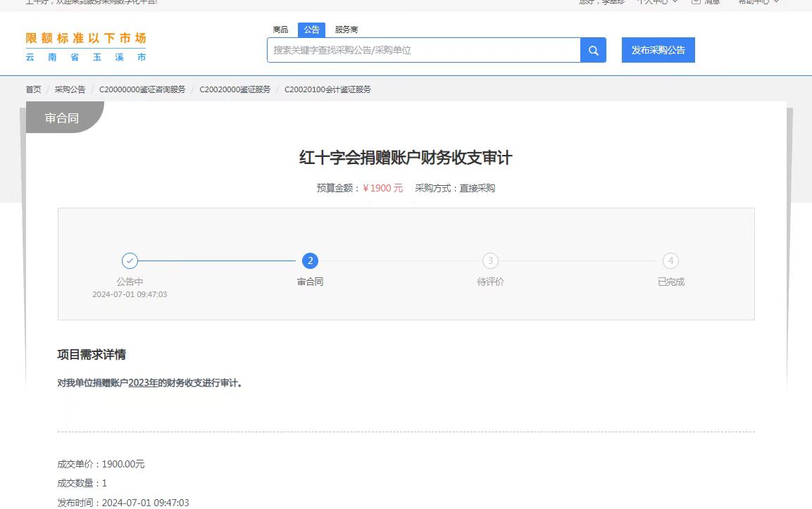Open C20000000鉴证咨询服务 breadcrumb
Viewport: 812px width, 509px height.
tap(142, 89)
